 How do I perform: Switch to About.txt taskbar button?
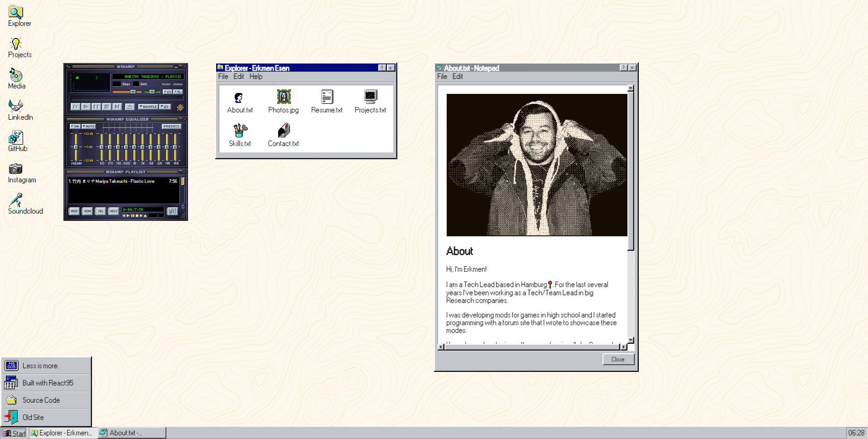click(132, 433)
